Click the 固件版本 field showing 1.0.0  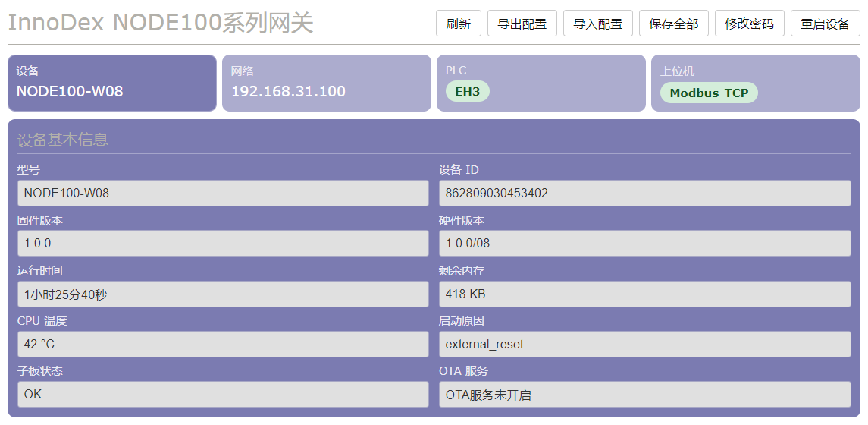[x=223, y=244]
